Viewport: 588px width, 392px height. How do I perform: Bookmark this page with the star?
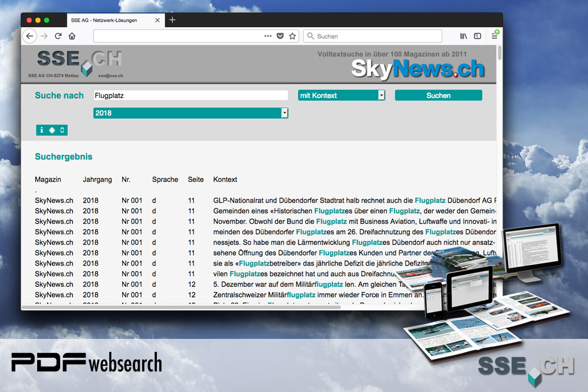pyautogui.click(x=293, y=36)
